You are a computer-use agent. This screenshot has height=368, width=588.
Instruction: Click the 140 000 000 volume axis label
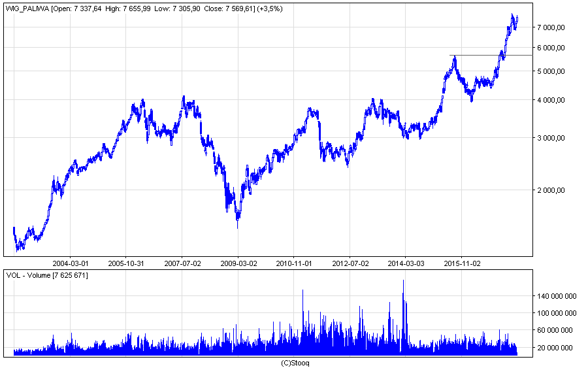(x=557, y=296)
